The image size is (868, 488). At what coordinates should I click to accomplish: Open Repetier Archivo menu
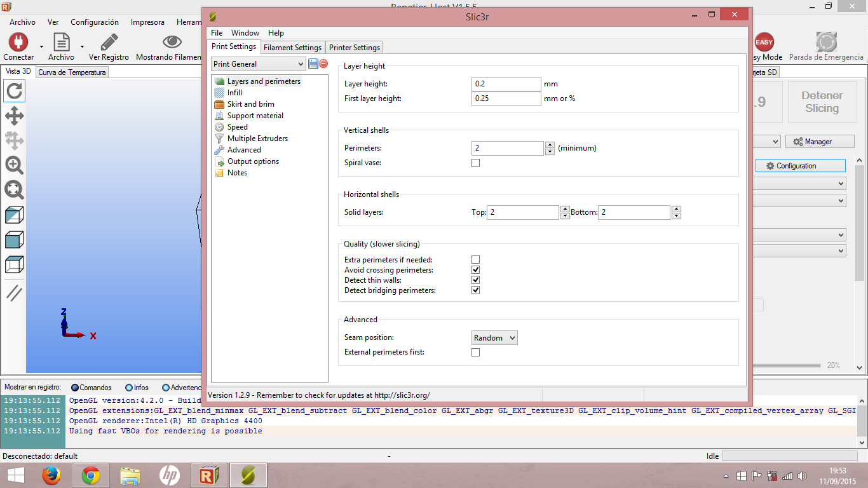click(22, 22)
